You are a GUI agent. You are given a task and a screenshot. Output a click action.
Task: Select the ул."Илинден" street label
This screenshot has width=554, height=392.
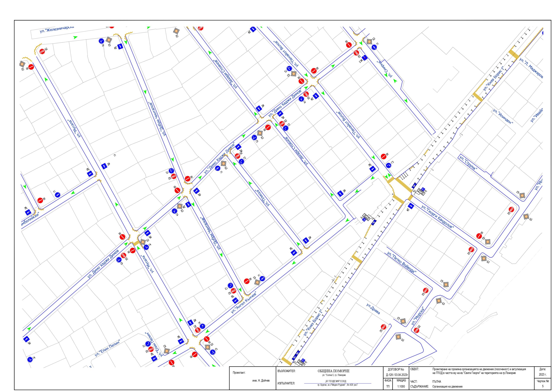pos(503,117)
